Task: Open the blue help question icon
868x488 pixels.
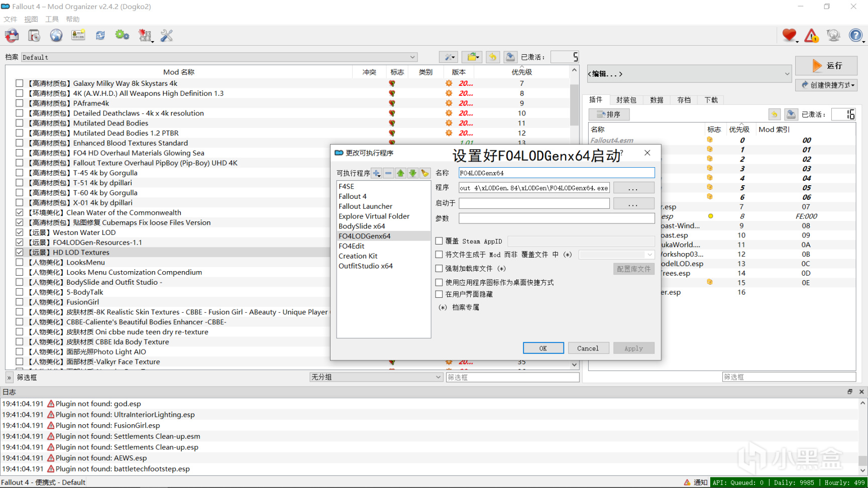Action: (855, 36)
